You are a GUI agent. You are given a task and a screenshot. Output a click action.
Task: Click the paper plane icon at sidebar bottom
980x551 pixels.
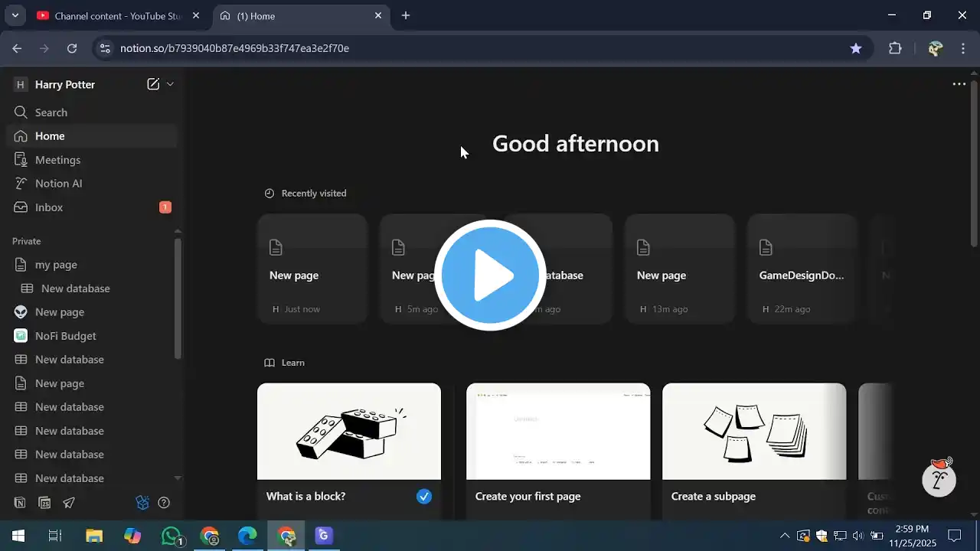point(69,503)
